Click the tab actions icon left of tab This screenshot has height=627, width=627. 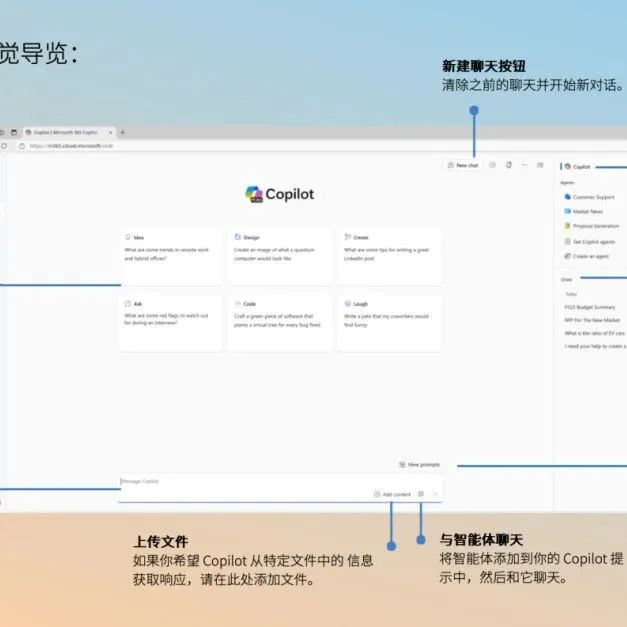pyautogui.click(x=14, y=132)
